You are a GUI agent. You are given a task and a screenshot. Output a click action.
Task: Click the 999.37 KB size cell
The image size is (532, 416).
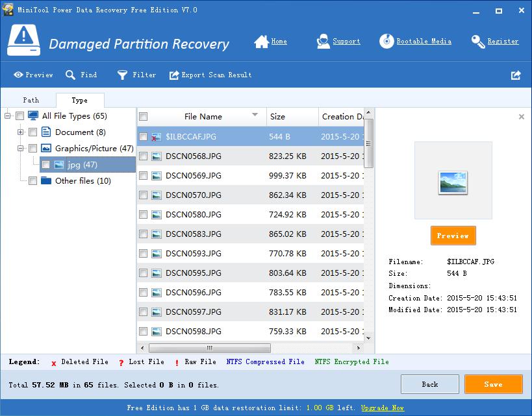tap(287, 176)
